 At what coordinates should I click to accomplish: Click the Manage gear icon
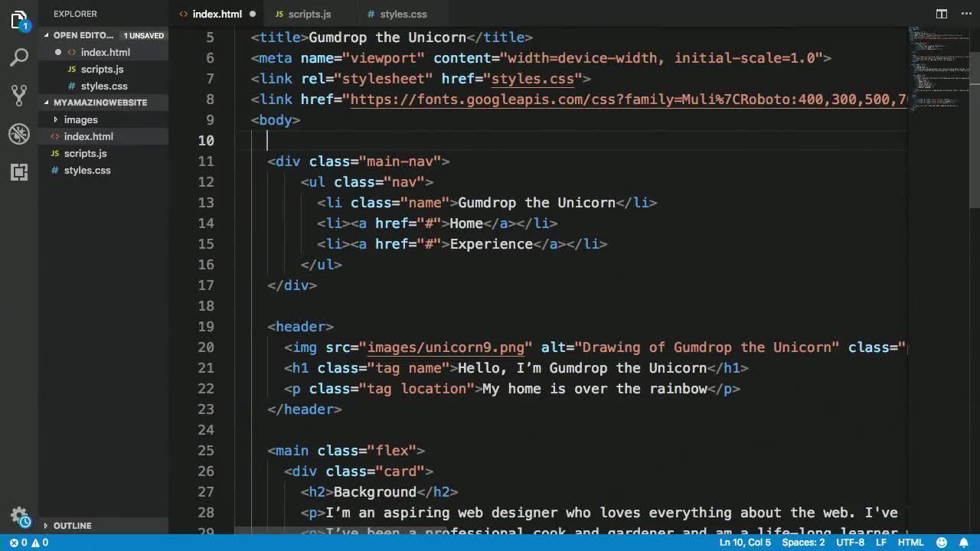19,516
